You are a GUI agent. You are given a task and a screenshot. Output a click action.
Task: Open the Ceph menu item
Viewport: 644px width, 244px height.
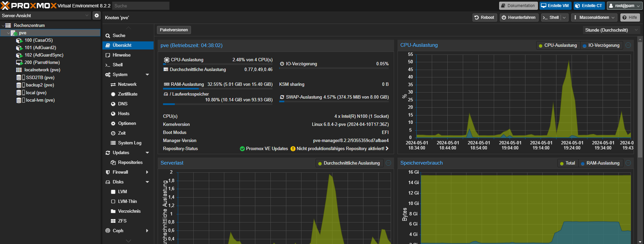click(128, 231)
